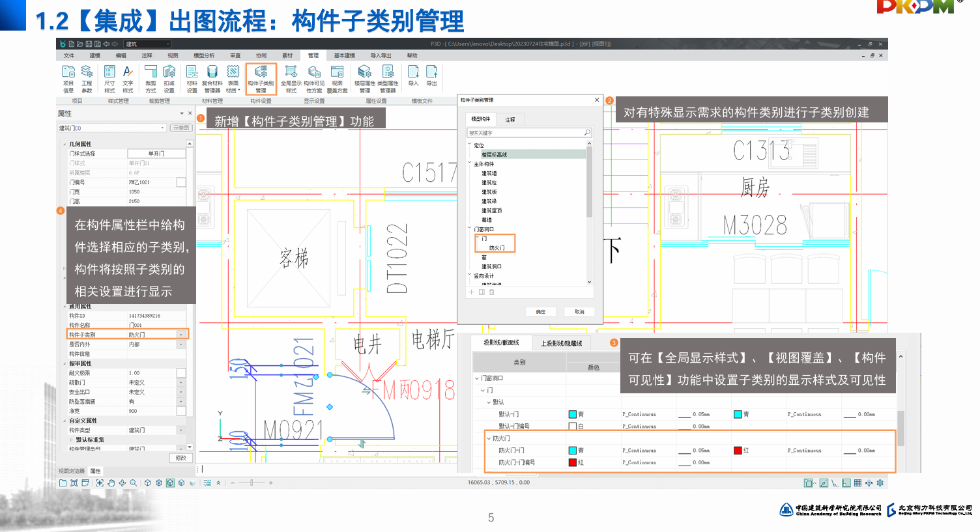Viewport: 980px width, 532px height.
Task: Click the 搜索关键字 search field
Action: click(x=525, y=133)
